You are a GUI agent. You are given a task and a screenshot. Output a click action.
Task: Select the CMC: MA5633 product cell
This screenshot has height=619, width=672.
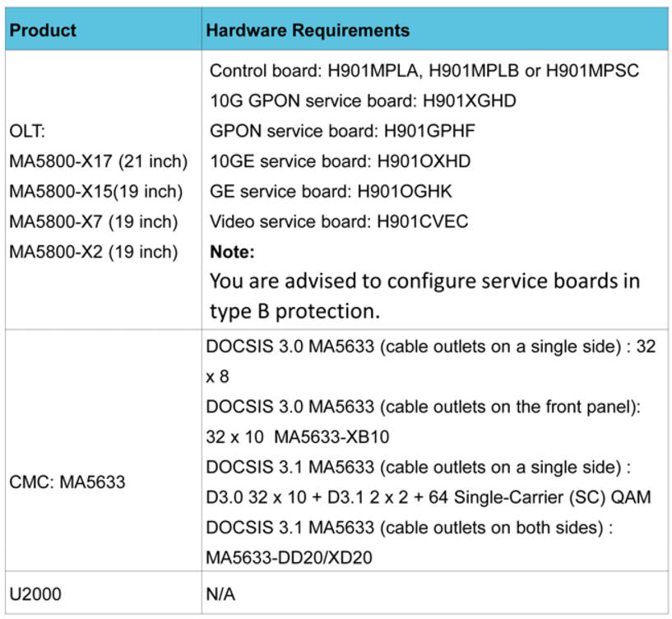67,482
